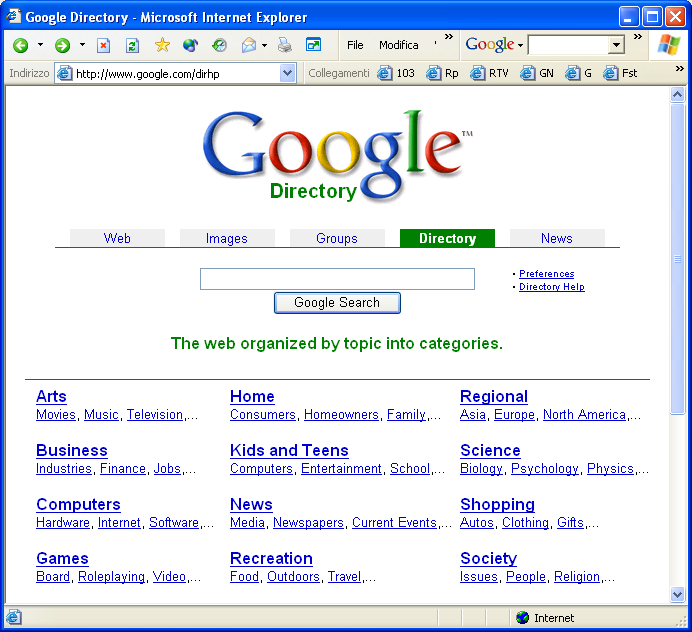Click the page's vertical scrollbar down arrow
Screen dimensions: 692x632
(x=678, y=595)
